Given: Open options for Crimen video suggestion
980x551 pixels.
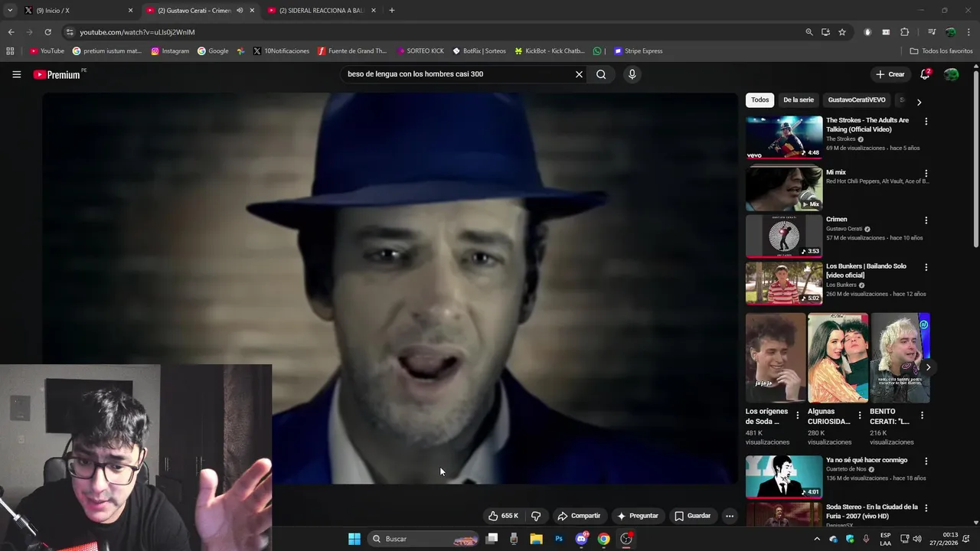Looking at the screenshot, I should pos(926,220).
